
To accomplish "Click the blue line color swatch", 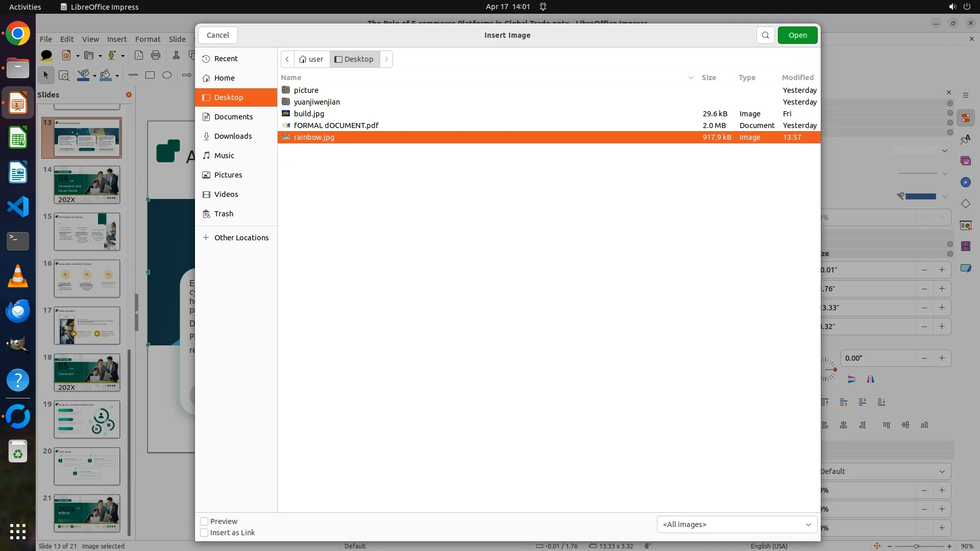I will [920, 196].
